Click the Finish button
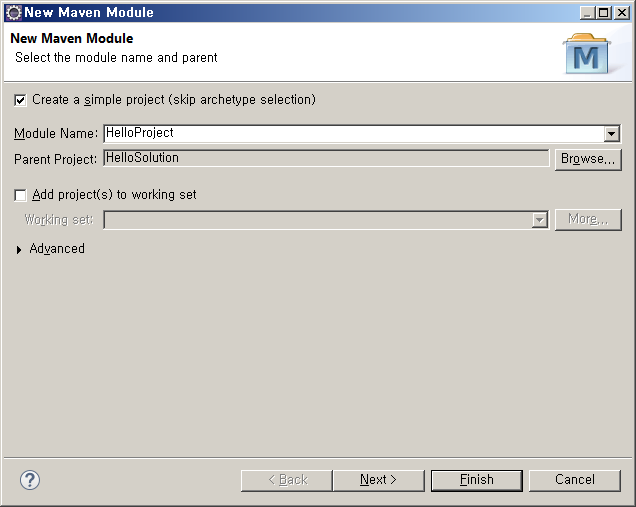 [x=477, y=481]
